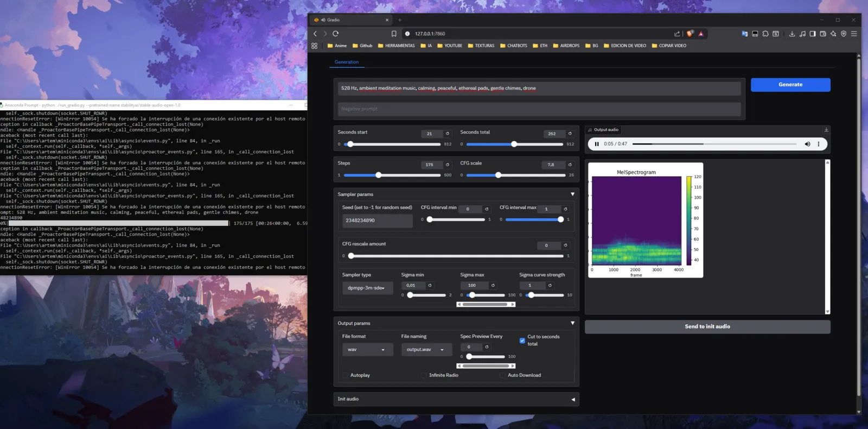Open the HERRAMIENTAS bookmarks folder
Screen dimensions: 868x429
coord(396,46)
